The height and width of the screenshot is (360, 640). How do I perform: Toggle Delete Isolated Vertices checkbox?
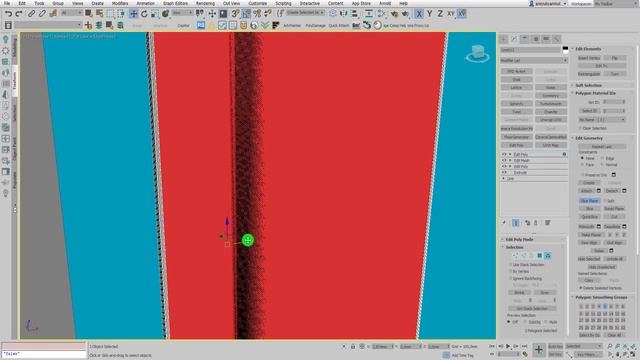[581, 288]
